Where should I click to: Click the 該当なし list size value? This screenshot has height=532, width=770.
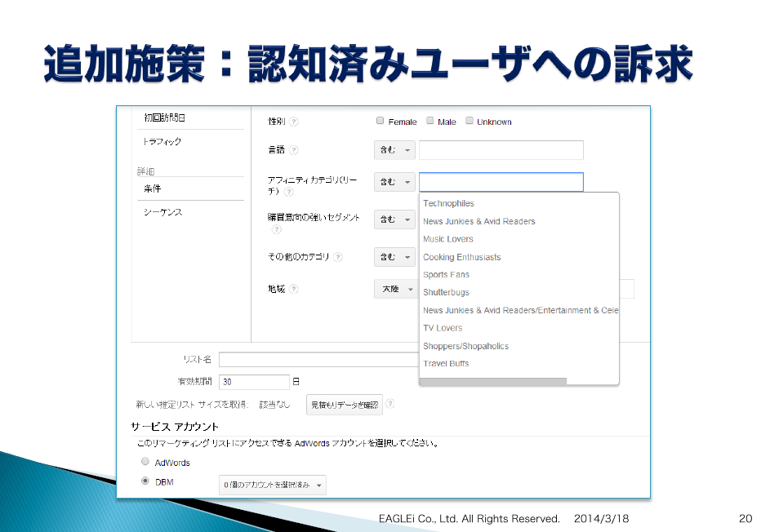(274, 405)
